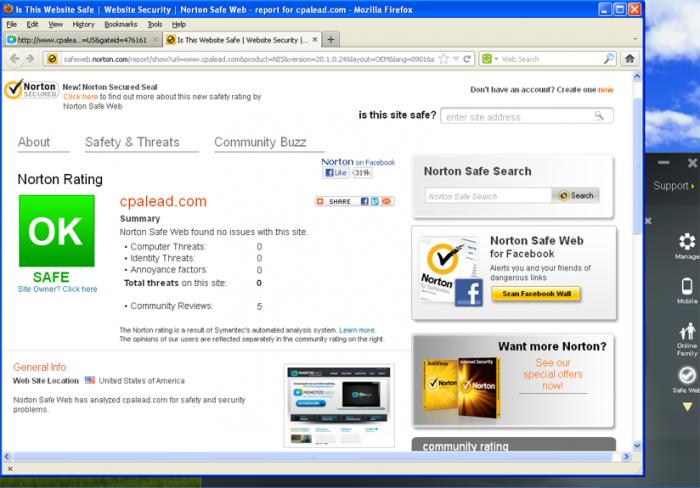Focus the Norton Safe Search field
Viewport: 700px width, 488px height.
tap(488, 196)
